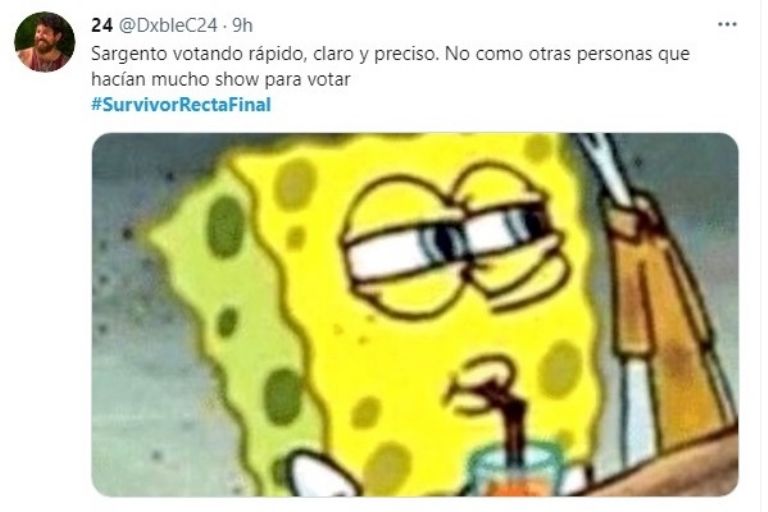Image resolution: width=768 pixels, height=512 pixels.
Task: Click the text line "hacían mucho show para votar"
Action: (220, 79)
